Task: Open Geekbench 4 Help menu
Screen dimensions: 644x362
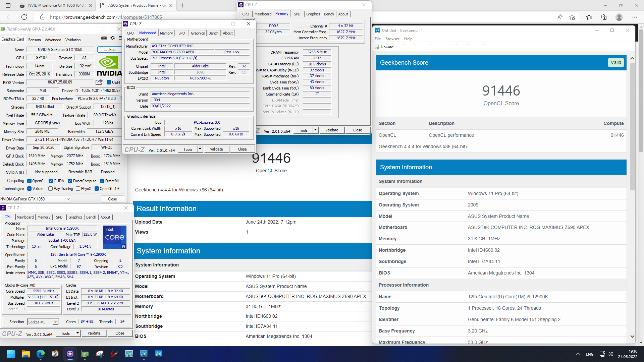Action: pos(408,39)
